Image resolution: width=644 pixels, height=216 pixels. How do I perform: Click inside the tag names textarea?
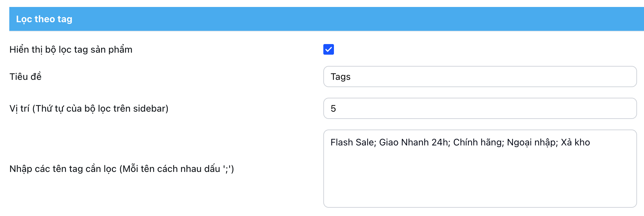tap(480, 168)
